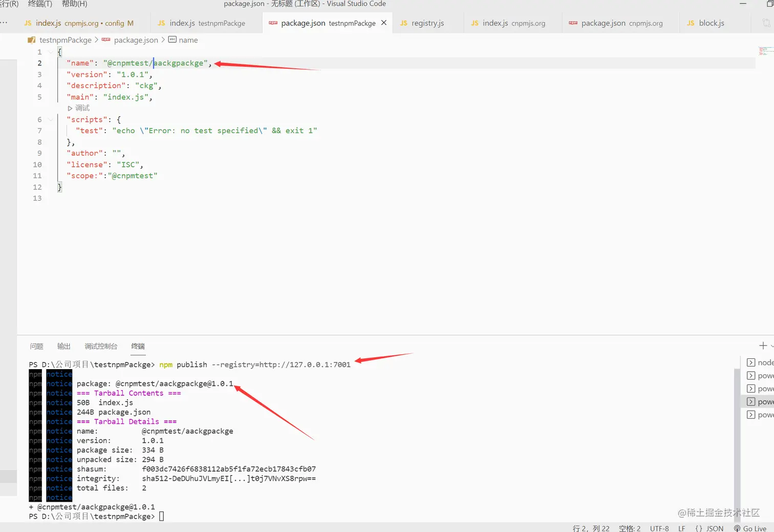Change line ending via LF status item
The width and height of the screenshot is (774, 532).
tap(682, 528)
